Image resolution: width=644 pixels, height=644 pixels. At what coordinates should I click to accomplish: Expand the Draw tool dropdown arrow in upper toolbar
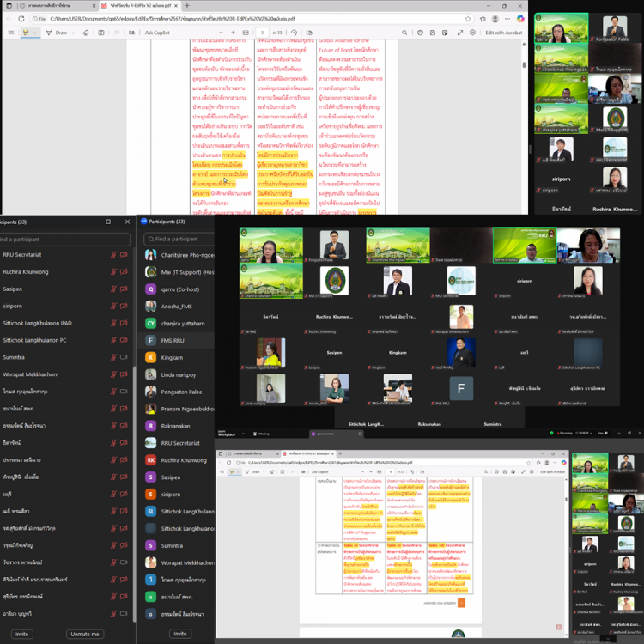tap(74, 33)
